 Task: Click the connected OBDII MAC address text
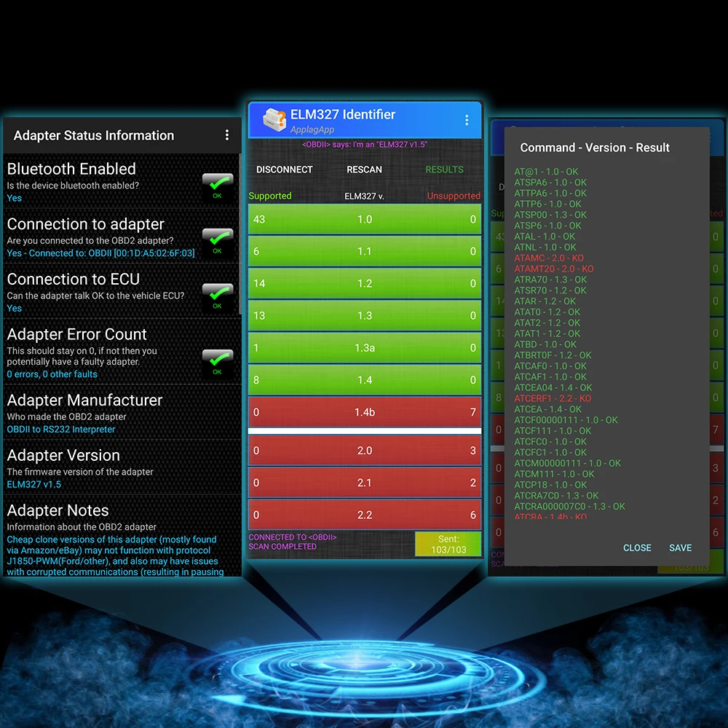100,253
